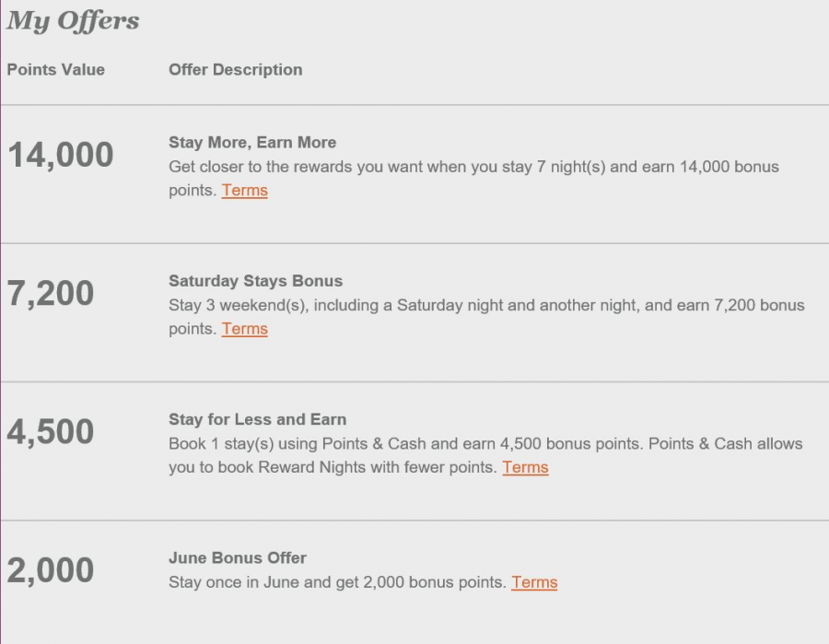Click the large 4,500 points value
This screenshot has height=644, width=829.
pyautogui.click(x=51, y=432)
